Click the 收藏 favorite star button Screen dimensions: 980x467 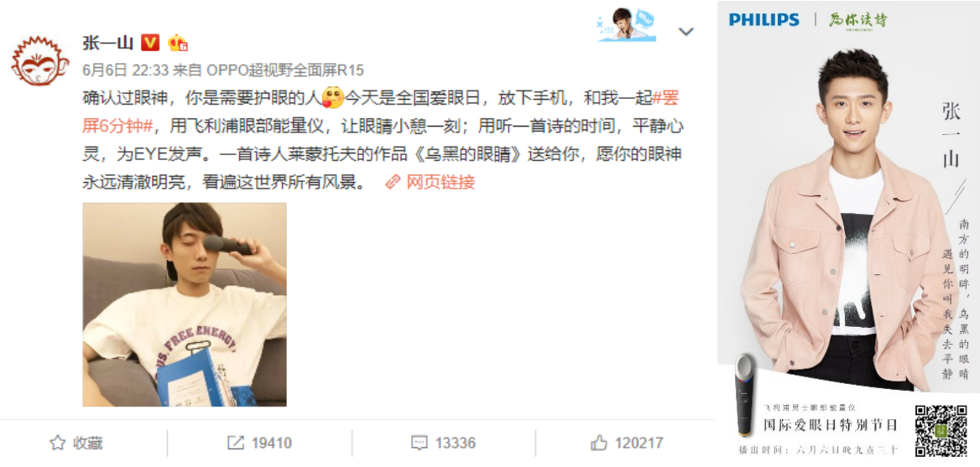(x=76, y=444)
